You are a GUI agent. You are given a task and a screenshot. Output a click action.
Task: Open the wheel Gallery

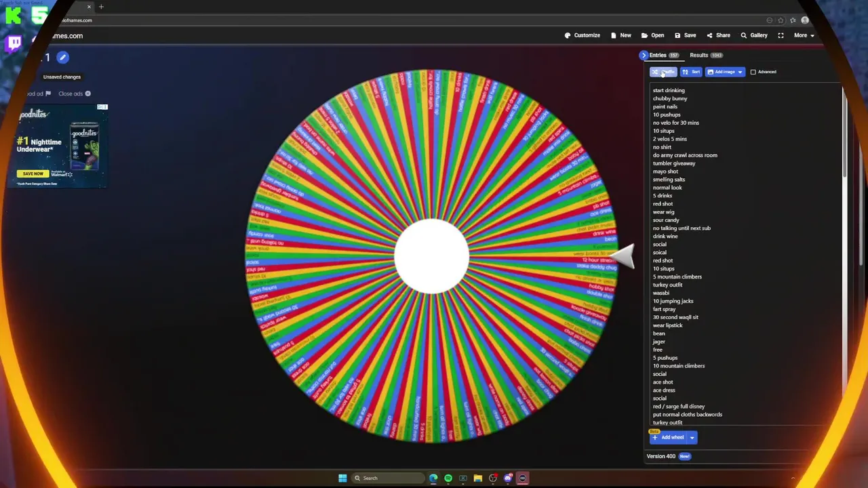coord(754,35)
